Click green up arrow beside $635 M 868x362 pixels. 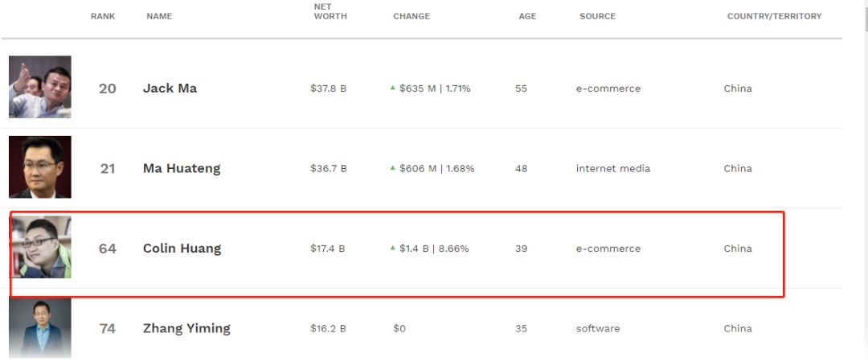click(393, 88)
